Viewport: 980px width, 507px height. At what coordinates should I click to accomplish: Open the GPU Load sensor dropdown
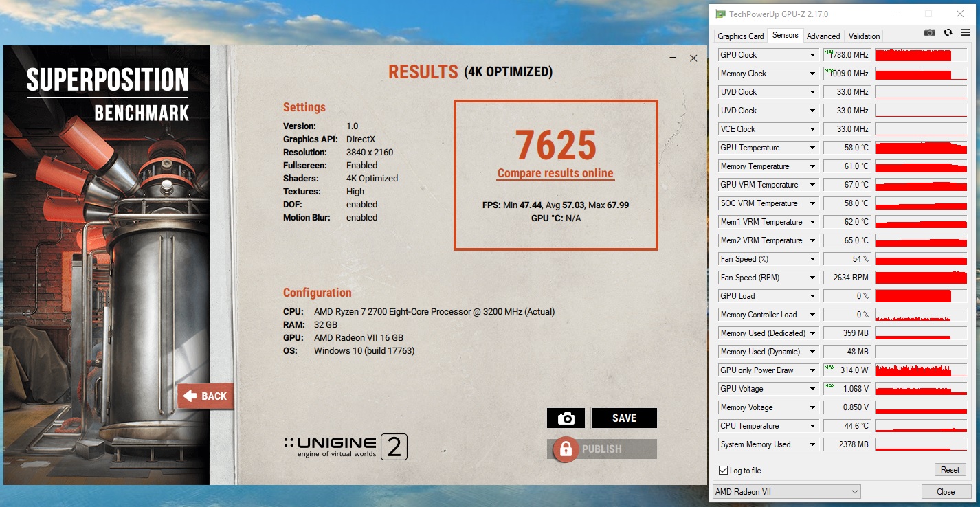[812, 296]
